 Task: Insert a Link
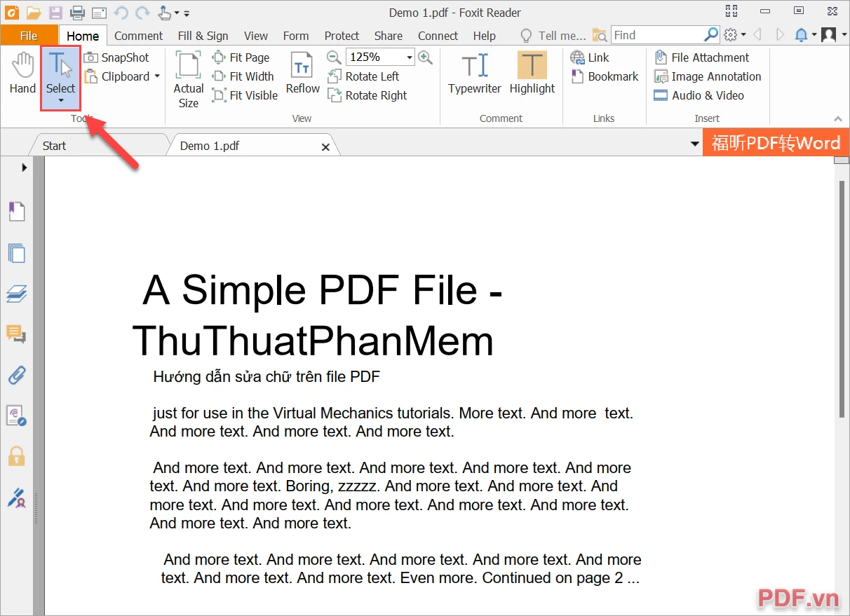[590, 57]
